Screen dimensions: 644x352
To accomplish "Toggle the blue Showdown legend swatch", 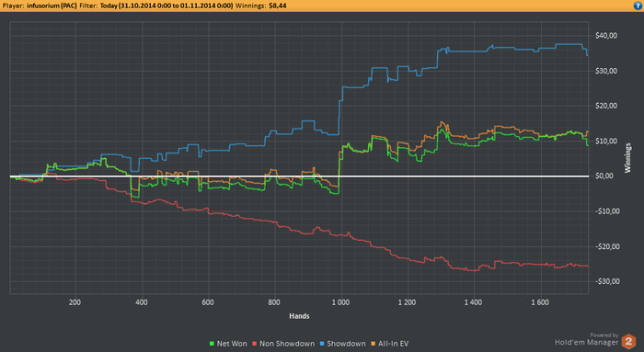I will tap(322, 344).
